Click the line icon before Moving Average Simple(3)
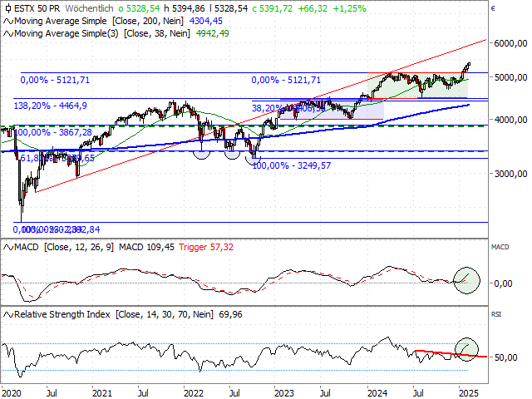Screen dimensions: 532x399 click(x=8, y=33)
